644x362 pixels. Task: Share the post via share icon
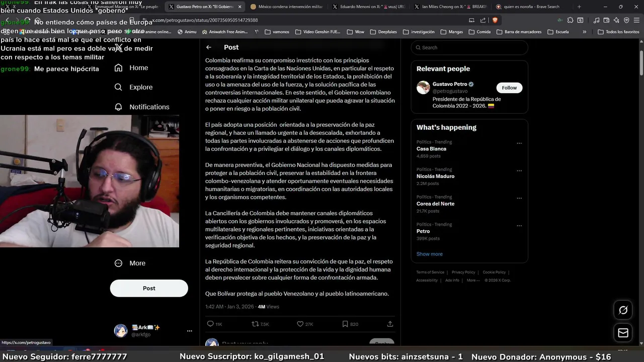(x=390, y=324)
